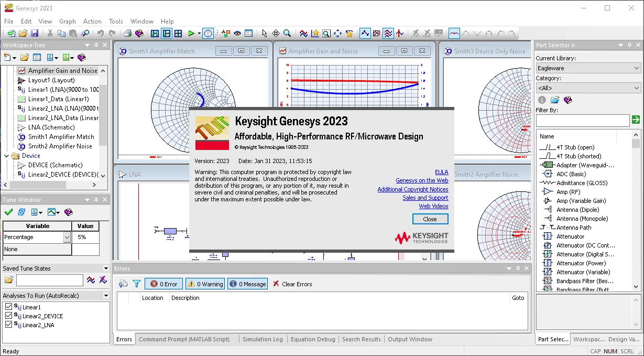The height and width of the screenshot is (356, 644).
Task: Click Close button in the About dialog
Action: pos(430,219)
